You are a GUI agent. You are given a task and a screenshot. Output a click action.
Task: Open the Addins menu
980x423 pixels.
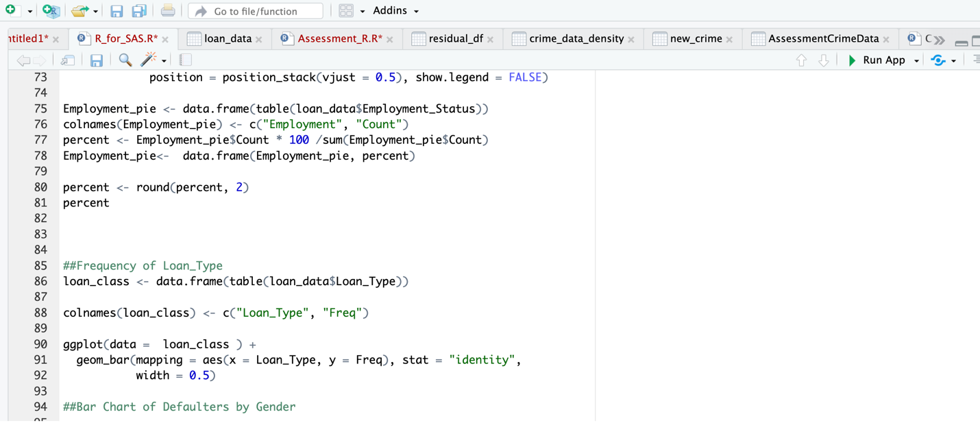[x=395, y=11]
